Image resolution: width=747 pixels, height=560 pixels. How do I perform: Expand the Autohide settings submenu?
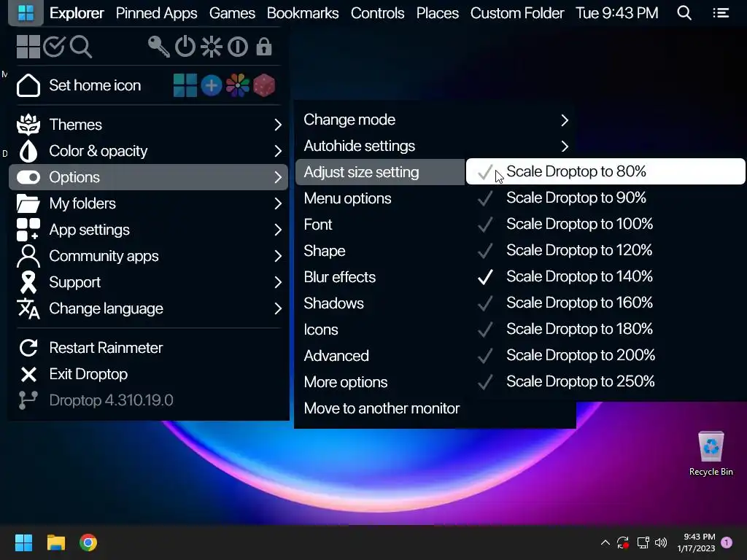coord(435,146)
